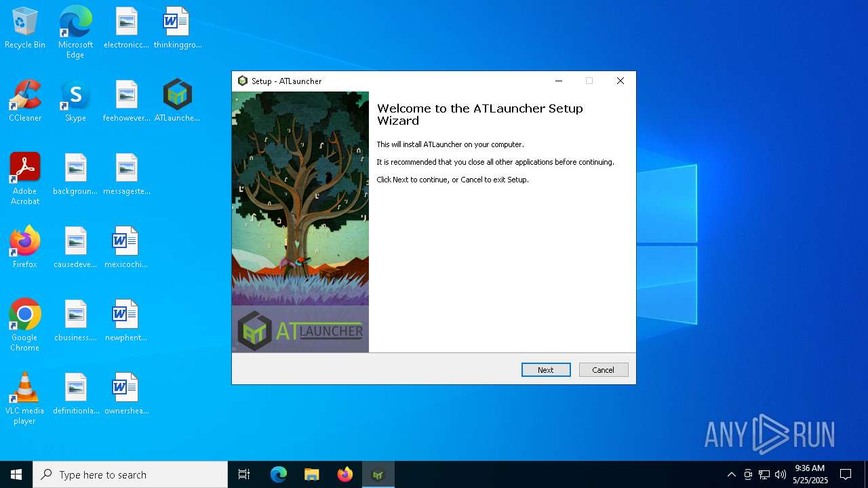Open the Action Center notifications icon
868x488 pixels.
[x=846, y=474]
